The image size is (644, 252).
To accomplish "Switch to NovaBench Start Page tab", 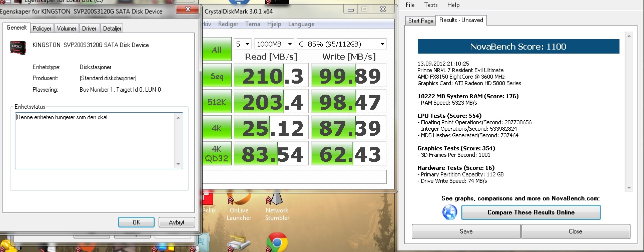I will pos(421,21).
